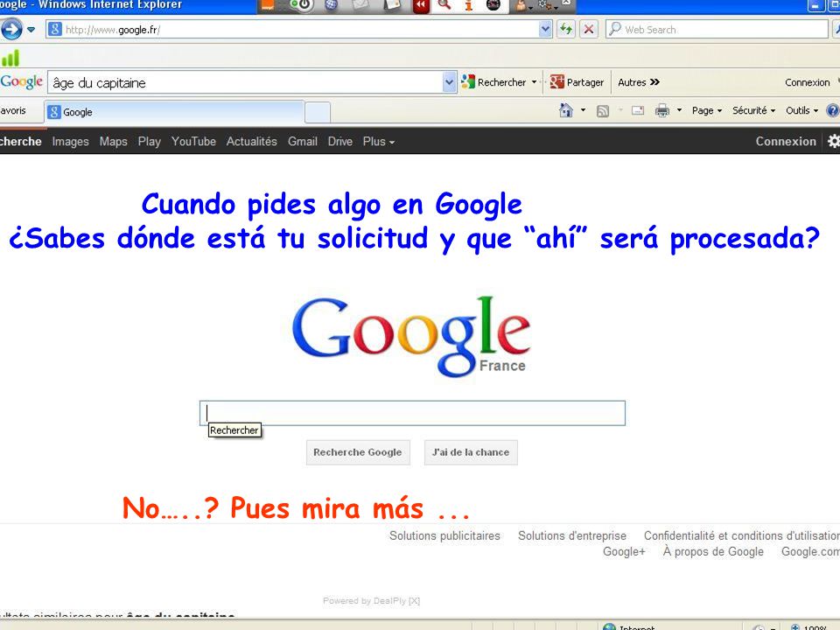Click the toolbar search field 'âge du capitaine'
Image resolution: width=840 pixels, height=630 pixels.
(246, 82)
